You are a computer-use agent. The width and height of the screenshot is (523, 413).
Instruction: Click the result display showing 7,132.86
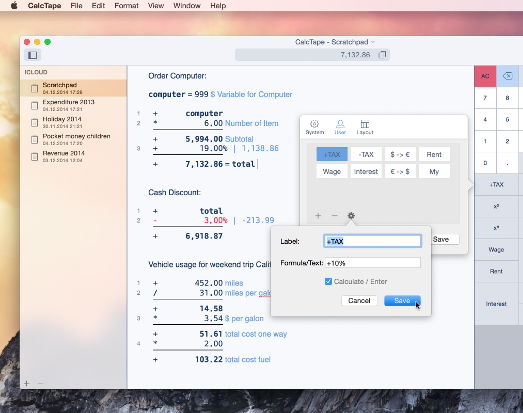tap(313, 55)
